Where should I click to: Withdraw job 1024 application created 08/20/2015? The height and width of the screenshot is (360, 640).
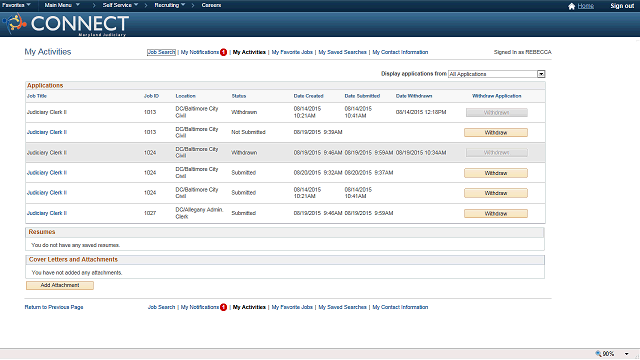(x=496, y=173)
